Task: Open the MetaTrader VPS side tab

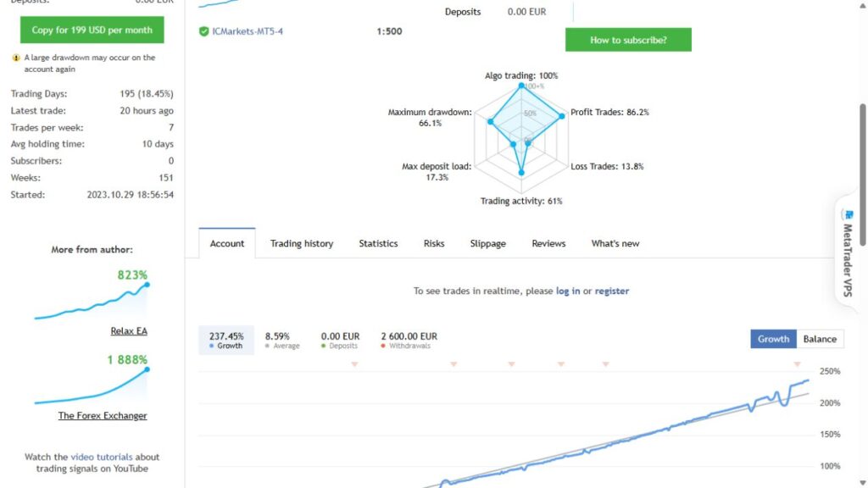Action: pos(848,252)
